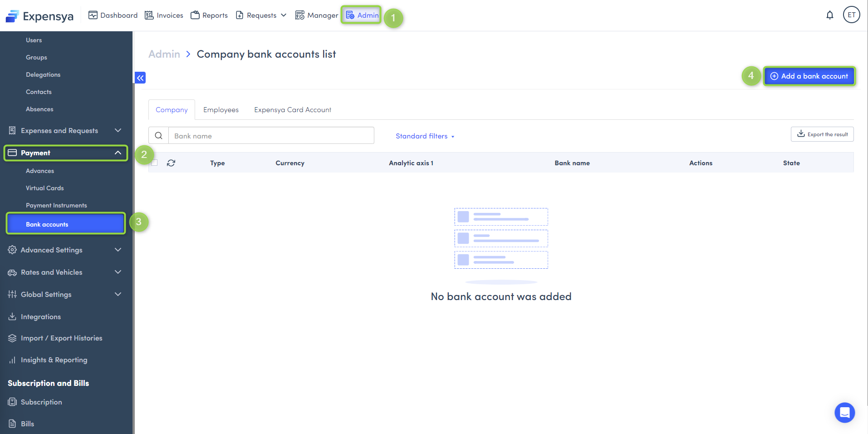Viewport: 868px width, 434px height.
Task: Tick the select-all checkbox in table header
Action: point(155,163)
